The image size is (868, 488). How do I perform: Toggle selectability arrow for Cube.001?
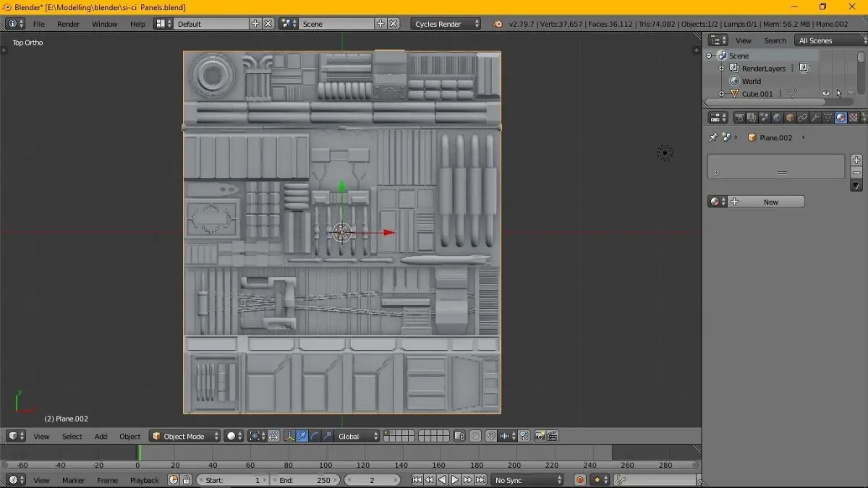839,93
